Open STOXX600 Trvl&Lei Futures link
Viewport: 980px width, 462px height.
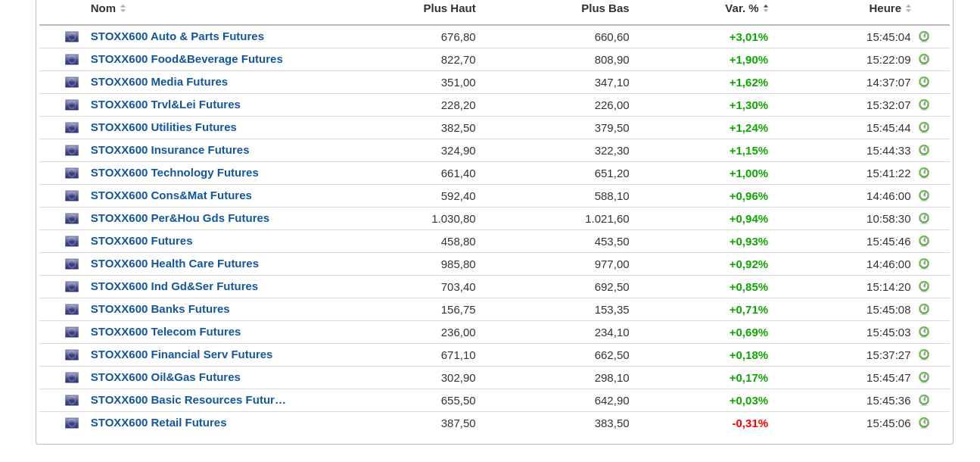(165, 105)
